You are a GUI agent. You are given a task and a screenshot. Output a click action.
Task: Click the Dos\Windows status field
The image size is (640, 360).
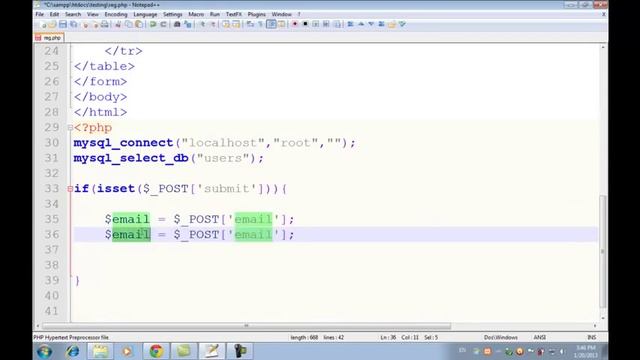[501, 338]
